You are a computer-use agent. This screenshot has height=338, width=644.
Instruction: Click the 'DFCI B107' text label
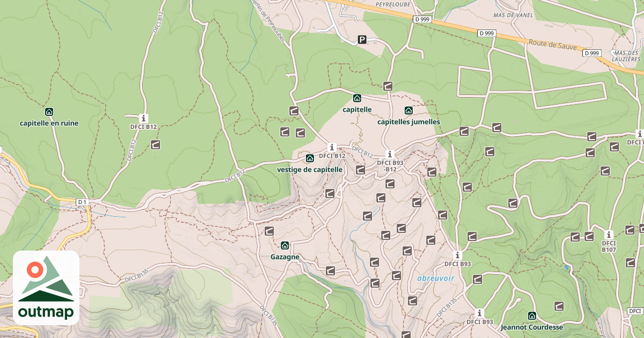point(609,247)
